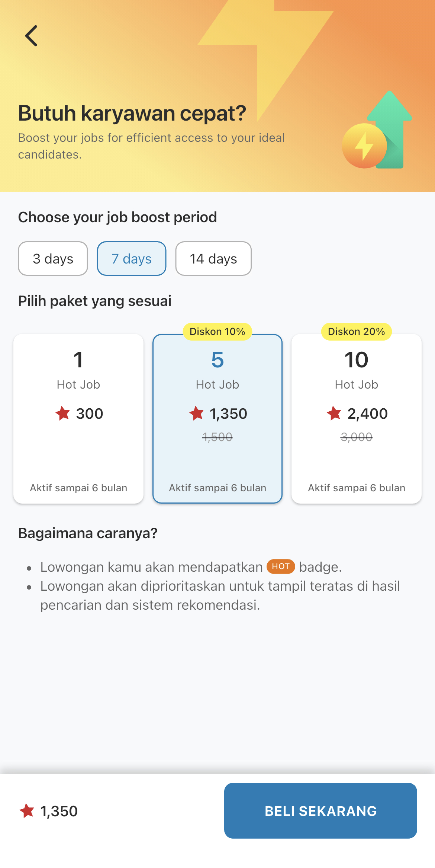Tap the star icon next to 1,350 in card

point(196,413)
